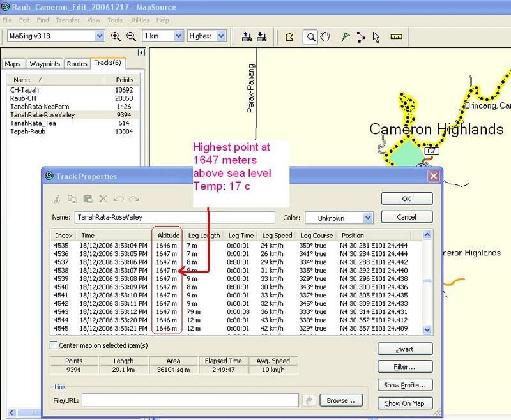Select the distance measure ruler tool
This screenshot has width=511, height=420.
click(396, 37)
